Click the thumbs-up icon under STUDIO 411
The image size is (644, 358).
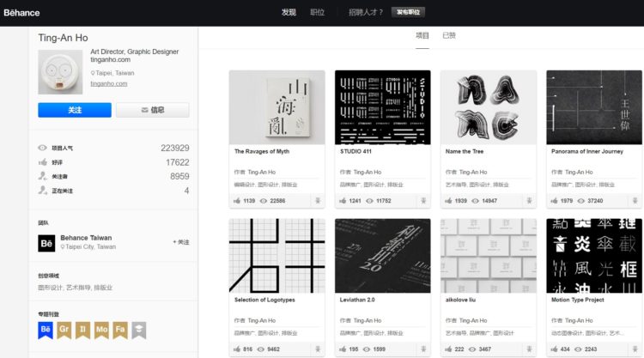pyautogui.click(x=343, y=201)
